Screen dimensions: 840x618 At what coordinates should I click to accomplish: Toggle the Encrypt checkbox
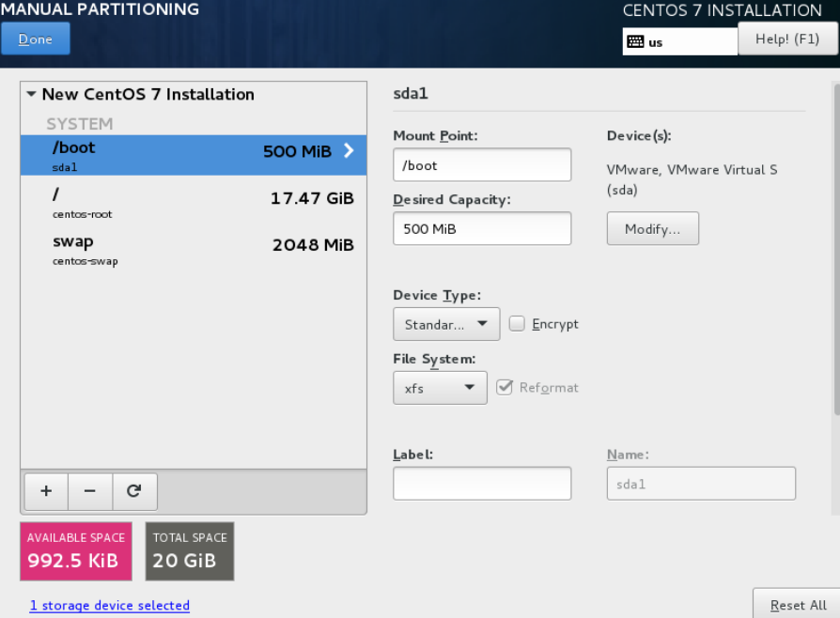coord(517,323)
